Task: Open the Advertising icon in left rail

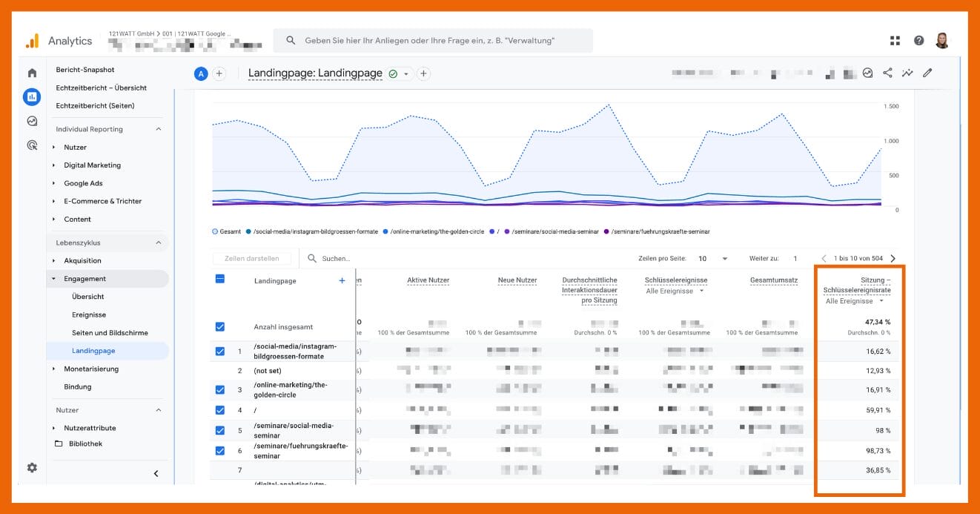Action: [32, 145]
